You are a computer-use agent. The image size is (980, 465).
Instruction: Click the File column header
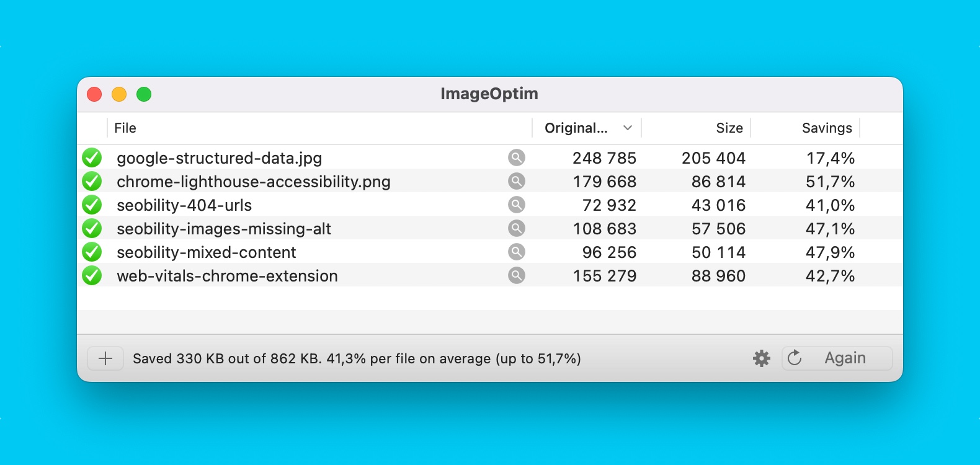coord(125,128)
